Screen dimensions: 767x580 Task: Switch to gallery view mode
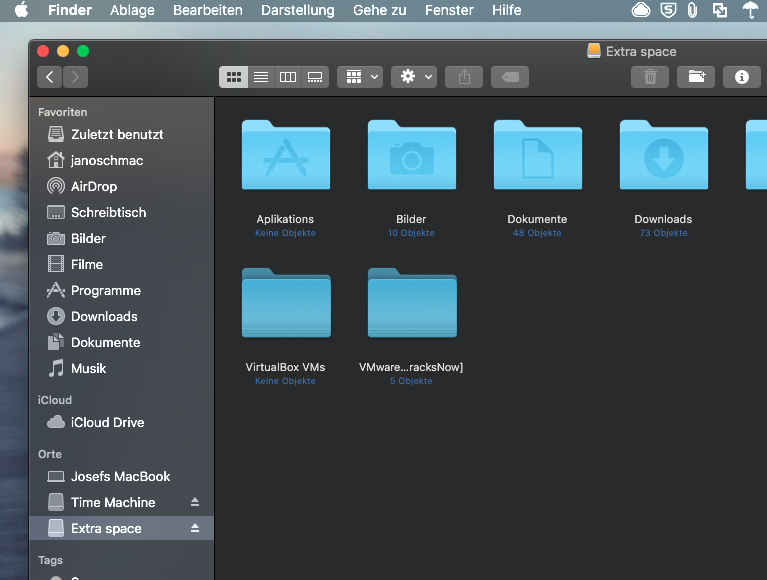(315, 77)
